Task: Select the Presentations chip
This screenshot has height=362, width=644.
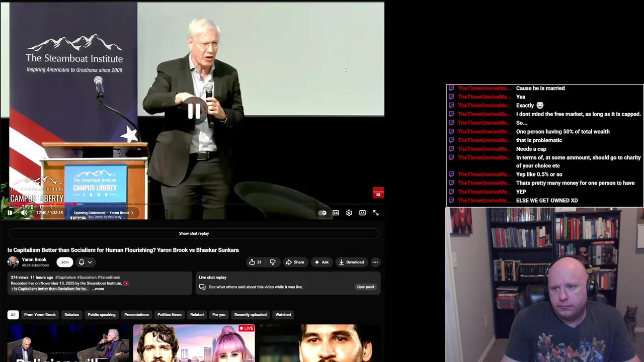Action: pyautogui.click(x=136, y=315)
